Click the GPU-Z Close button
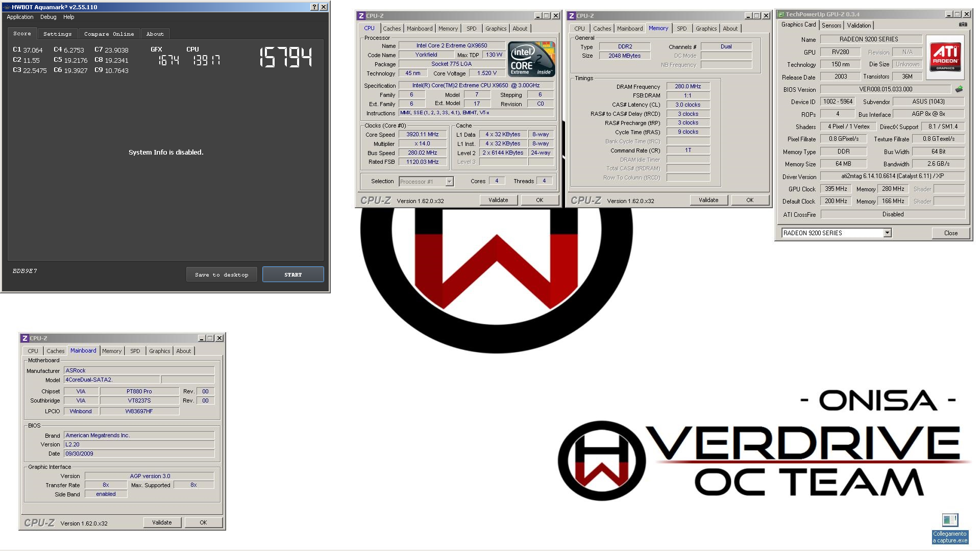 950,233
